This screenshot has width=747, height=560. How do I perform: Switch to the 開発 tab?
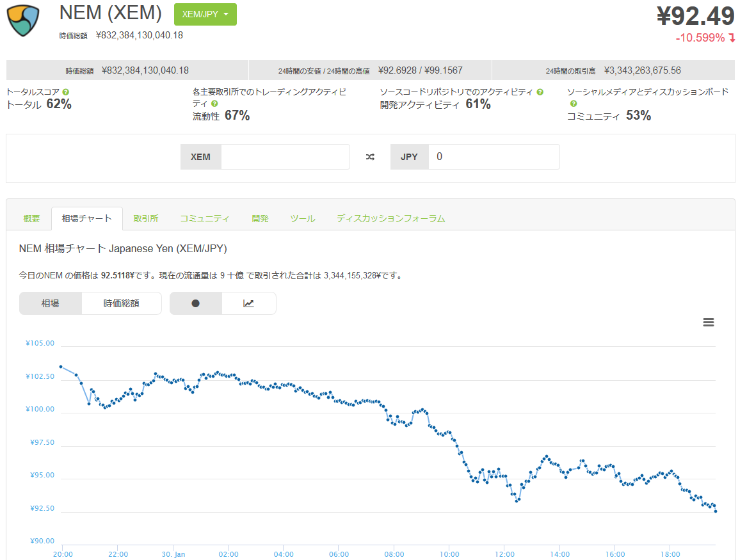click(x=260, y=219)
